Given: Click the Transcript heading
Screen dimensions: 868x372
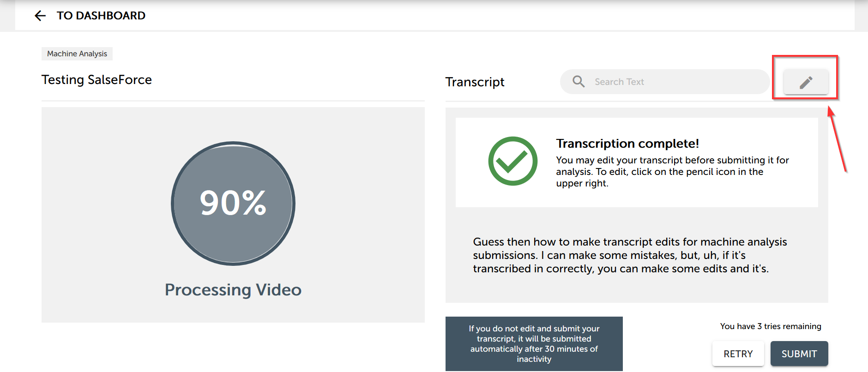Looking at the screenshot, I should 475,82.
